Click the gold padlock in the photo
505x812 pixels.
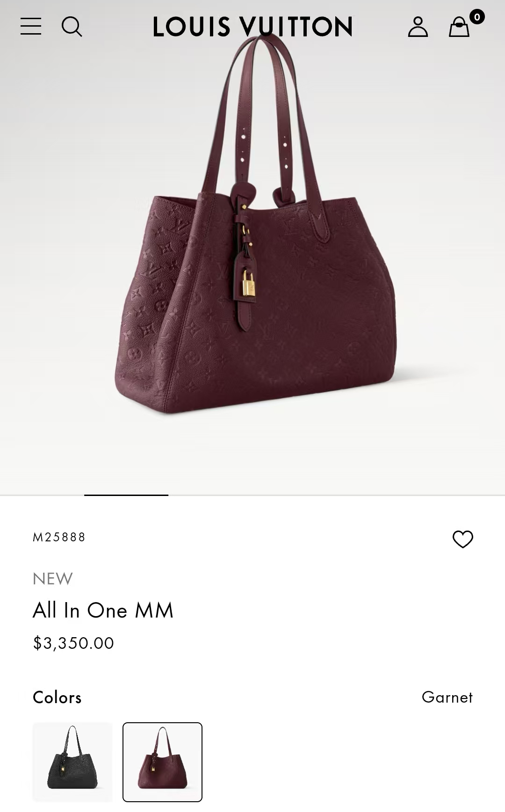(x=248, y=283)
